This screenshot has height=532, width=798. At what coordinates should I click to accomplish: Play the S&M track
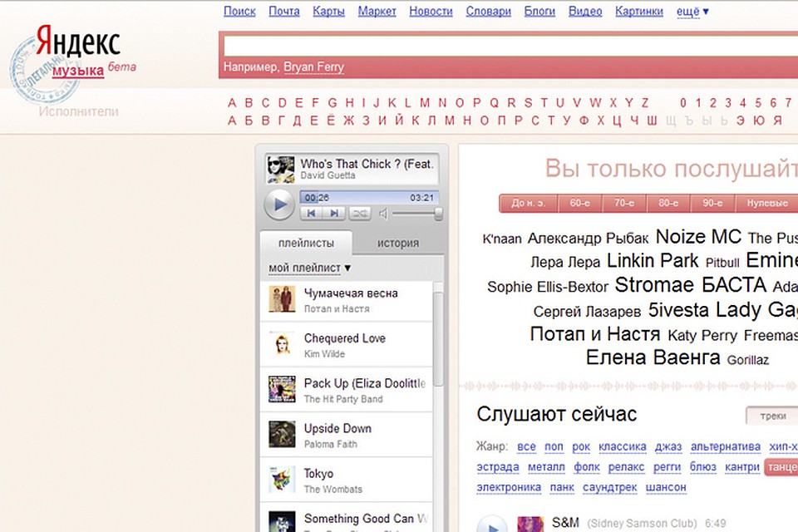[491, 525]
